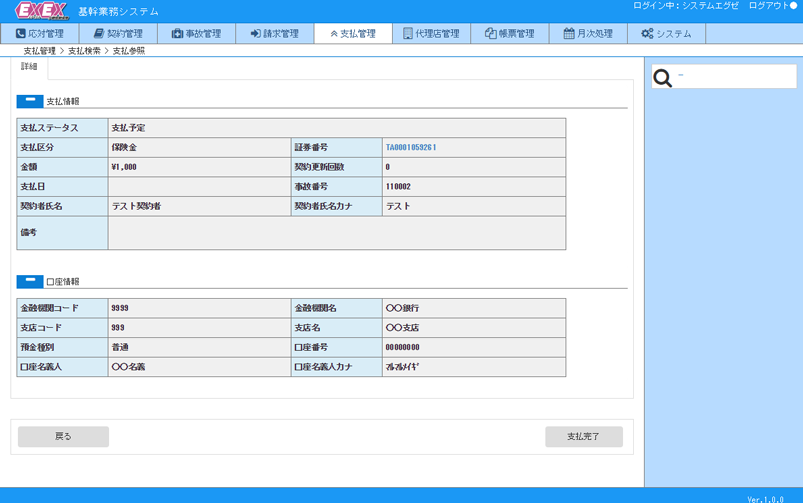This screenshot has width=803, height=503.
Task: Open the 契約管理 book icon menu
Action: [99, 33]
